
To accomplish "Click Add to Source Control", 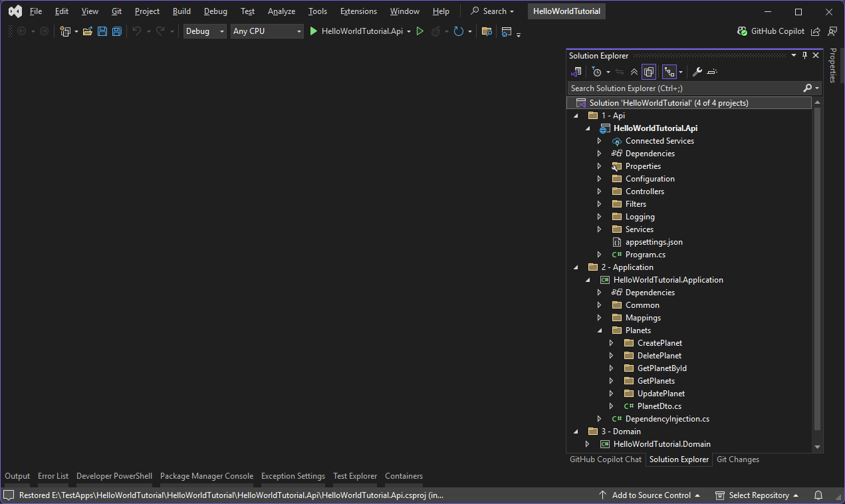I will click(x=650, y=495).
